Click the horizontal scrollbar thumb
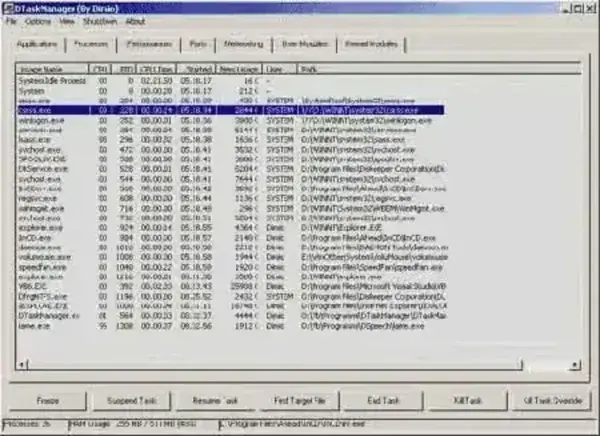 click(x=274, y=365)
